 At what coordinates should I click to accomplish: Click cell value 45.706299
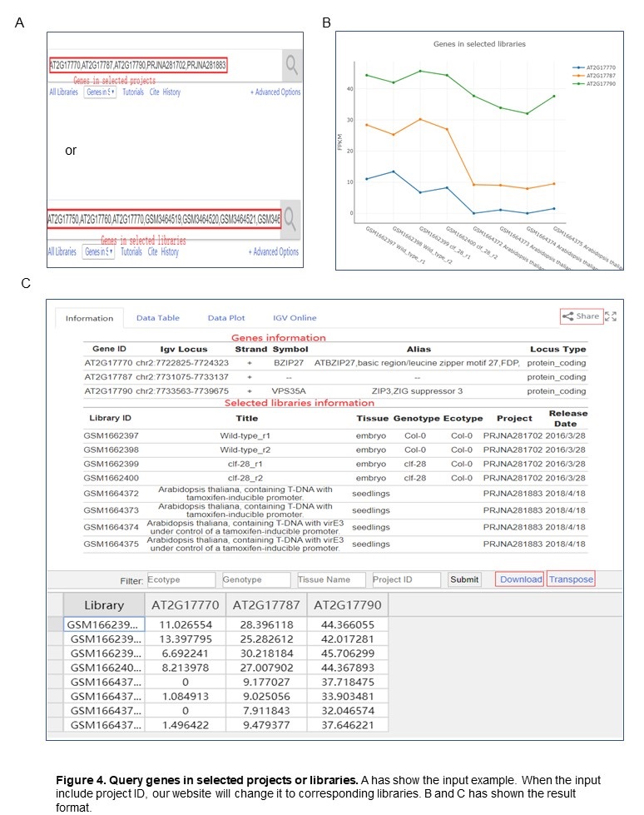(348, 653)
